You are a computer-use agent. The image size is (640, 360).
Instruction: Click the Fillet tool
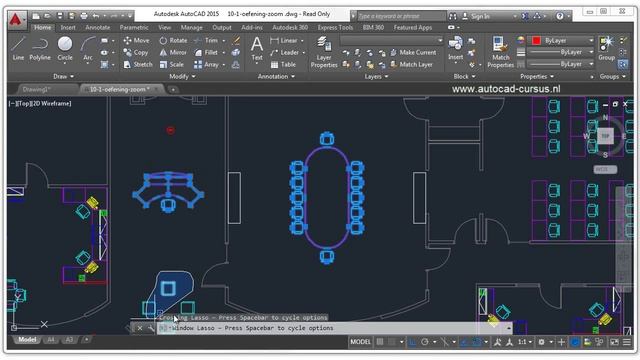(x=207, y=53)
